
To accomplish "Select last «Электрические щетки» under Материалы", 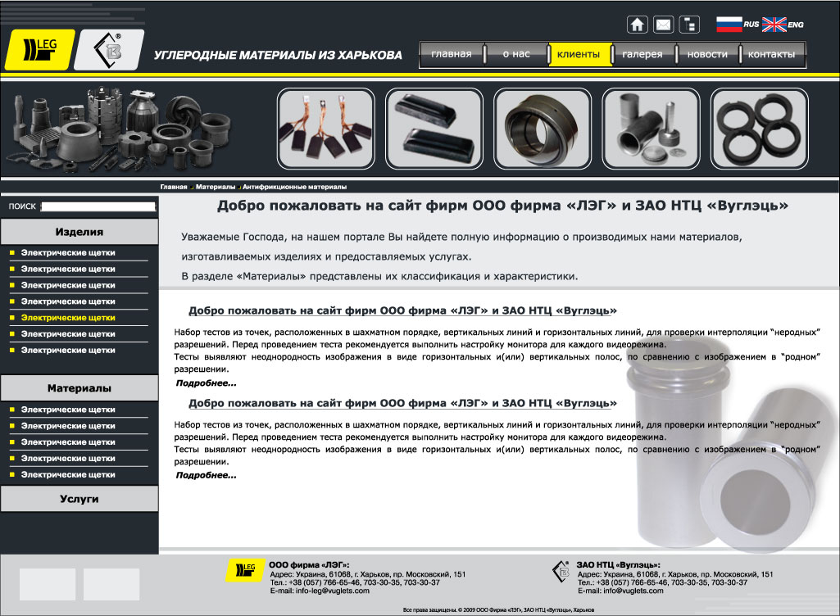I will [68, 474].
